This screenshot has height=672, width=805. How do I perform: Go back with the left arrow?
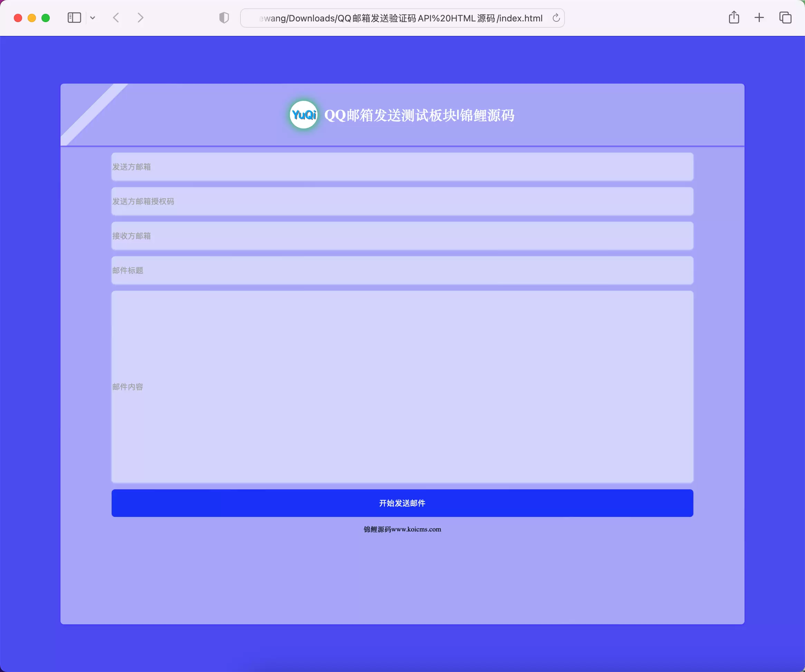pyautogui.click(x=116, y=18)
